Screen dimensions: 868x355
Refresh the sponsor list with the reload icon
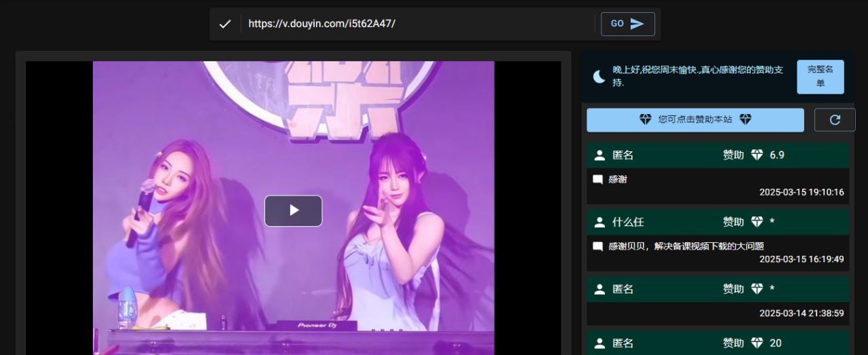835,119
